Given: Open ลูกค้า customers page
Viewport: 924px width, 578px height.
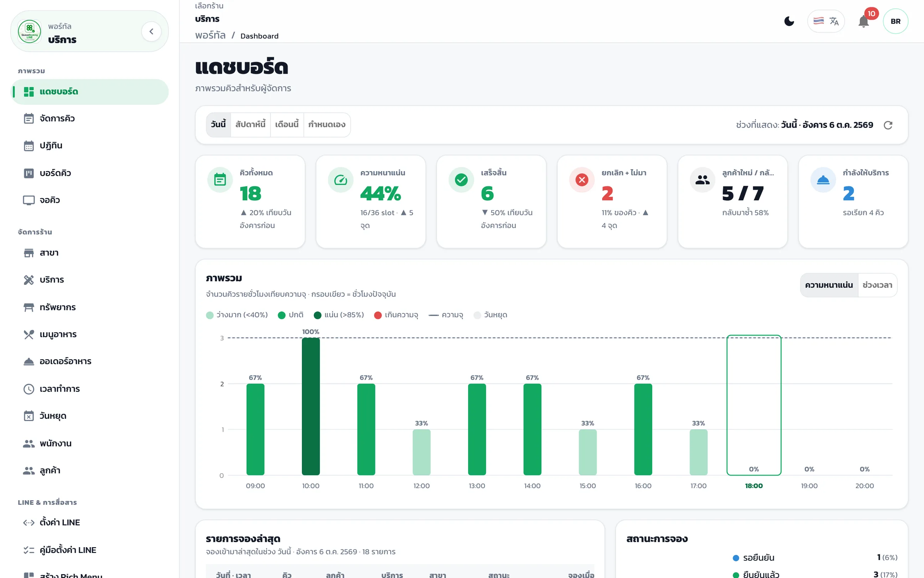Looking at the screenshot, I should [90, 470].
